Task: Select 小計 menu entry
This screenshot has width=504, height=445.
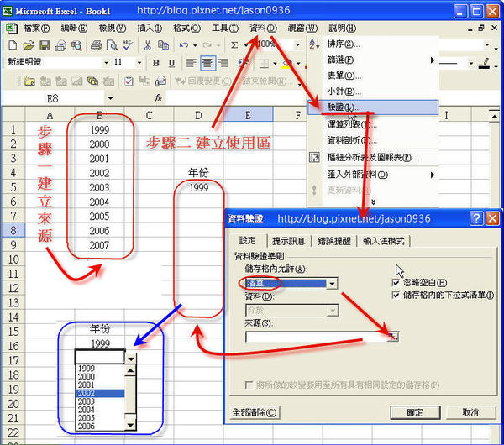Action: tap(373, 92)
